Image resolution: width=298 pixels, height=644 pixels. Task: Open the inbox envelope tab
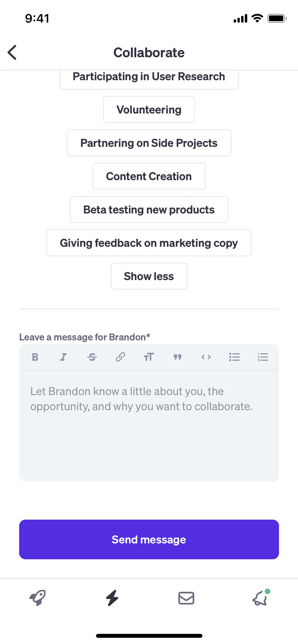click(186, 598)
